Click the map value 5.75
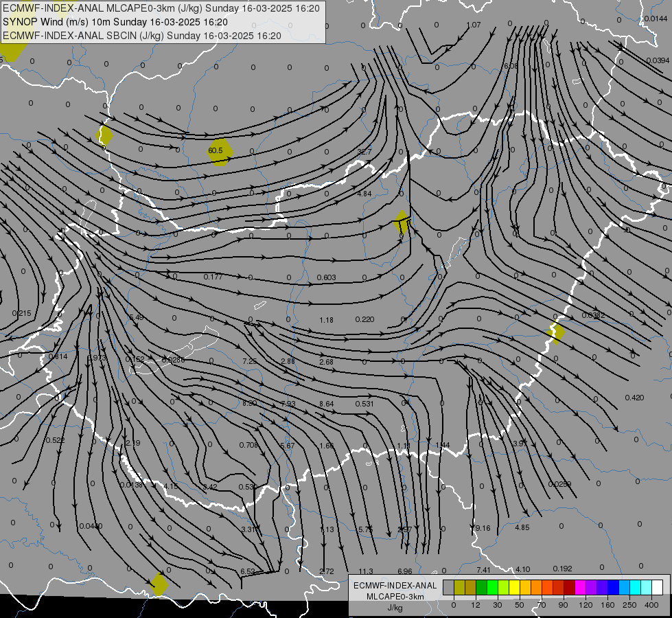 tap(366, 529)
